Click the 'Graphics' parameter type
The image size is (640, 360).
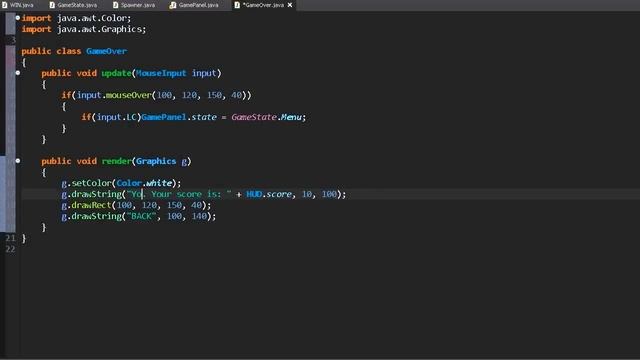pos(156,161)
